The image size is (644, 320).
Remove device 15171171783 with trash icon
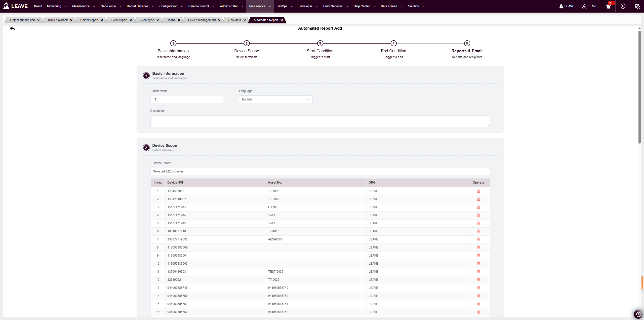(x=478, y=207)
